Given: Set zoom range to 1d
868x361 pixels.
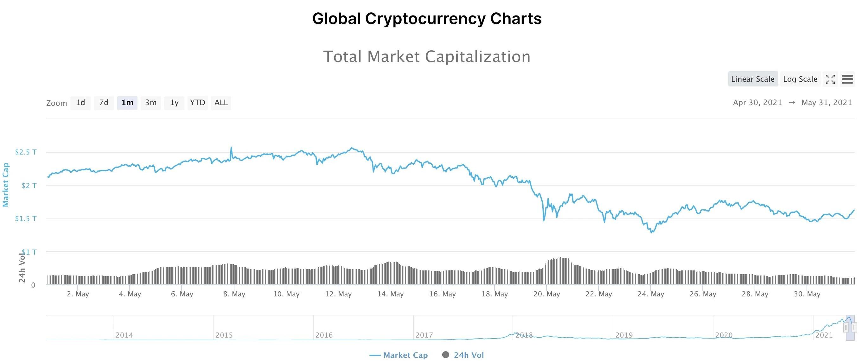Looking at the screenshot, I should pos(80,103).
